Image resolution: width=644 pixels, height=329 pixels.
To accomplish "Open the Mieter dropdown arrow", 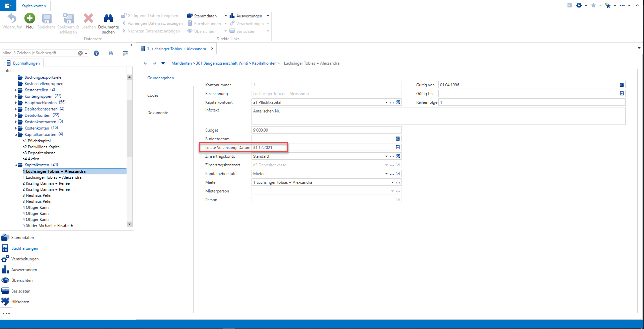I will [392, 182].
